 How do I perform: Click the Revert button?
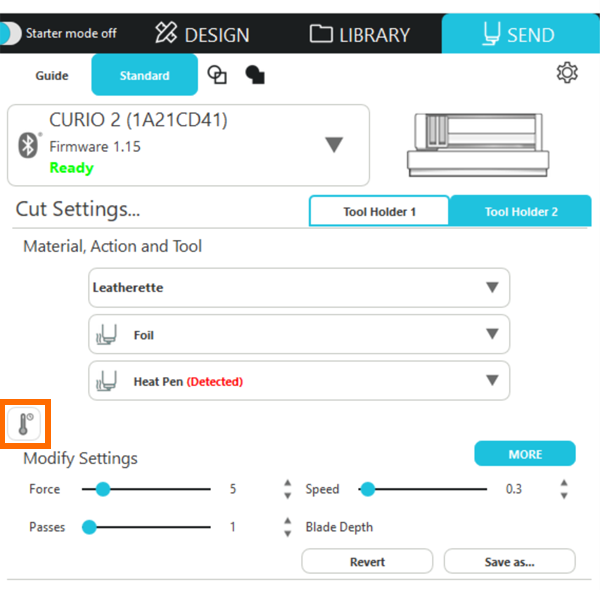tap(367, 562)
